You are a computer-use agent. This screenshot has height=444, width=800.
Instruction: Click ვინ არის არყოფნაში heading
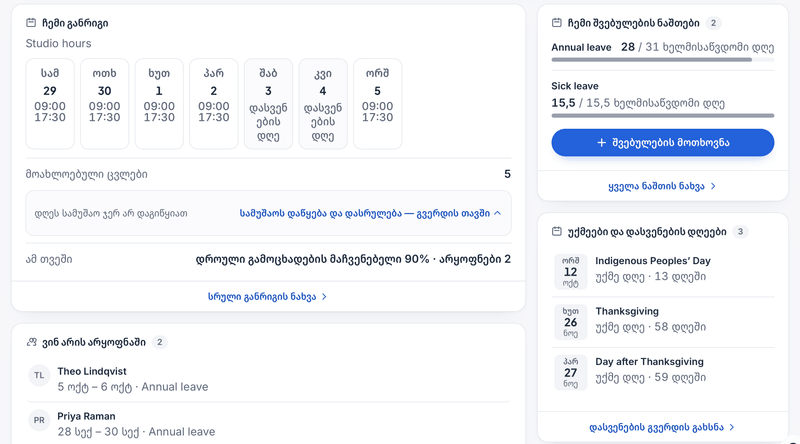tap(94, 342)
